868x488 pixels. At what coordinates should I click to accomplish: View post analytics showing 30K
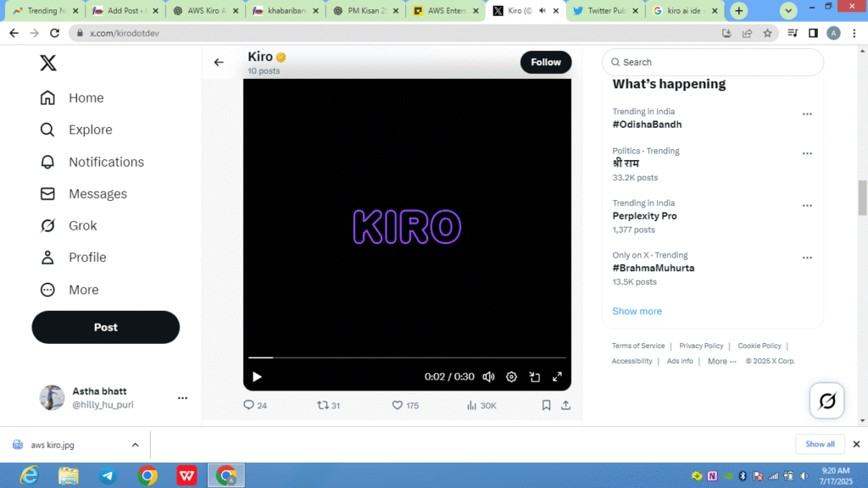point(481,405)
